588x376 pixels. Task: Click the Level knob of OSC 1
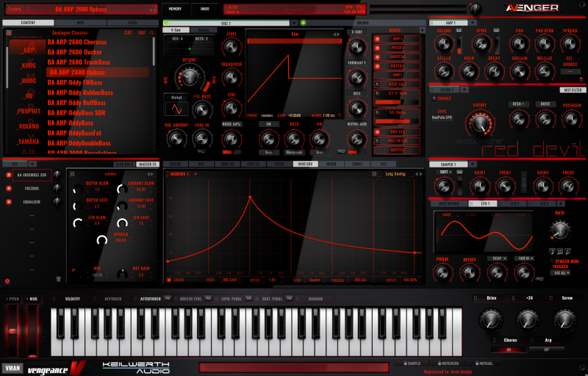232,47
